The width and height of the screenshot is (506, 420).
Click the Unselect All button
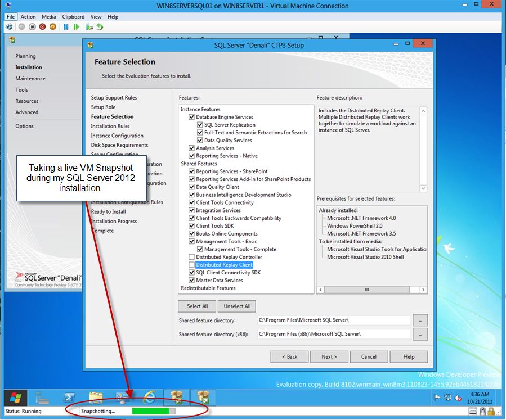pyautogui.click(x=237, y=306)
